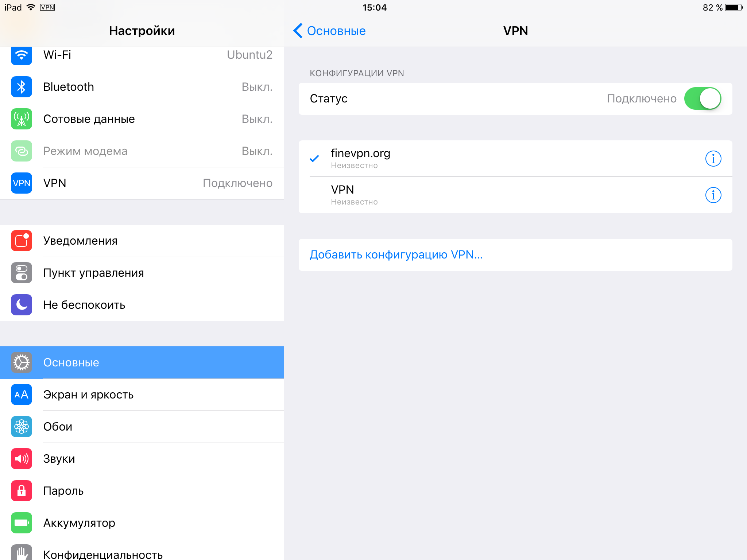The width and height of the screenshot is (747, 560).
Task: Tap the Wallpaper flower icon
Action: 22,427
